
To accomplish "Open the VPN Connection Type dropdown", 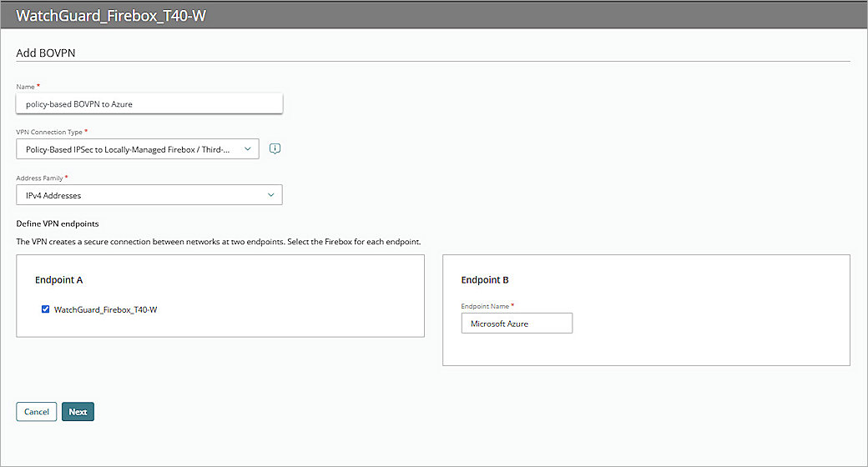I will [137, 148].
